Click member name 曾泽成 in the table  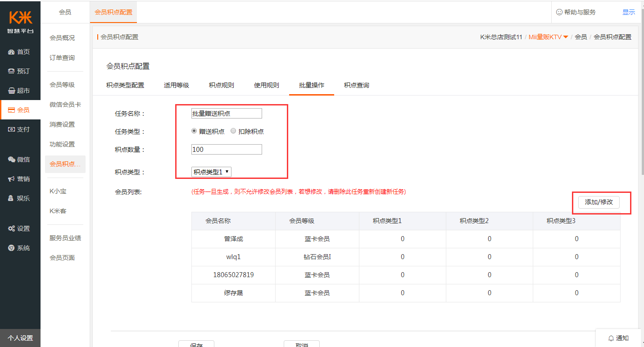(x=233, y=239)
